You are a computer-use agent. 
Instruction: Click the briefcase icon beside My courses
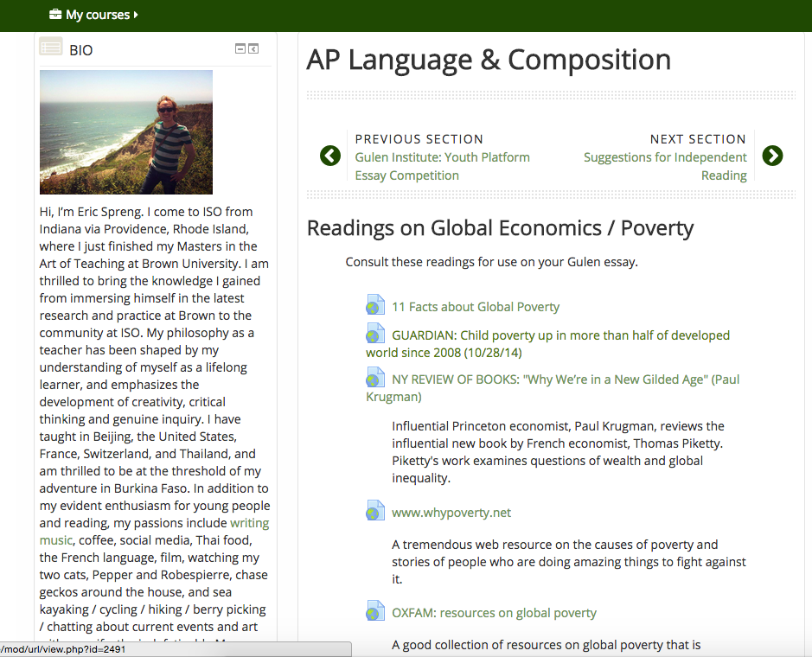click(x=54, y=14)
